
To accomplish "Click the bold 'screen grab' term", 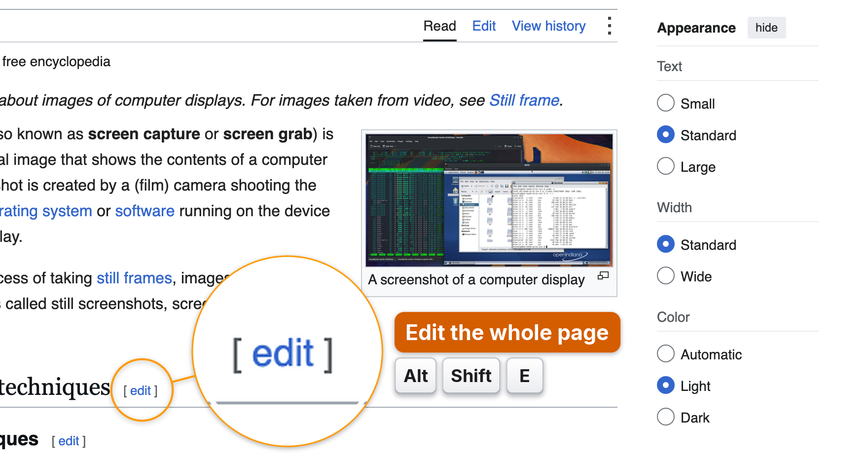I will tap(267, 134).
